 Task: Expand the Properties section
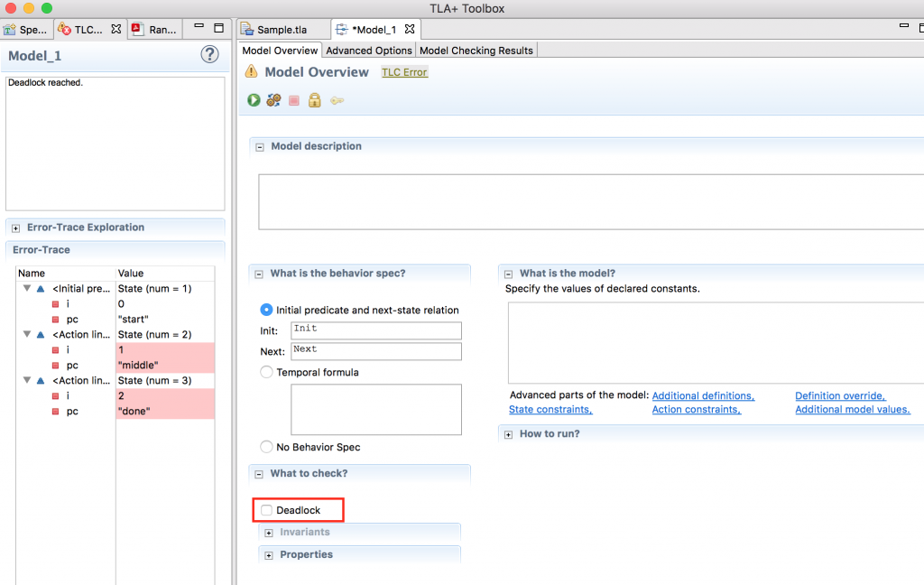tap(269, 555)
